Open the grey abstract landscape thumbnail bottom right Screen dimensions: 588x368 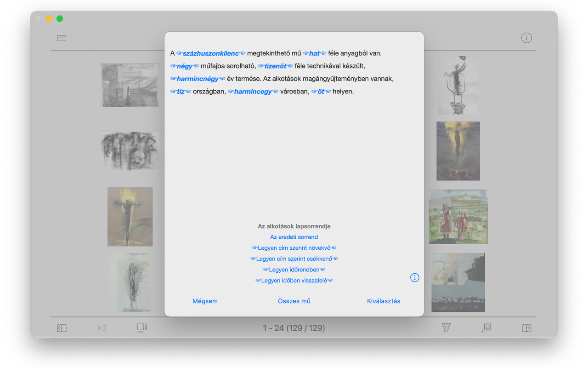[458, 282]
